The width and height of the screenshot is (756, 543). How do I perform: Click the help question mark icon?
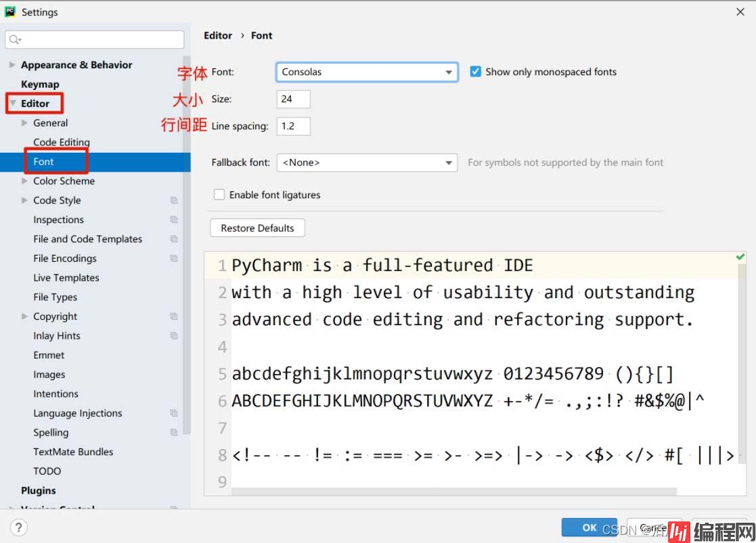point(18,527)
